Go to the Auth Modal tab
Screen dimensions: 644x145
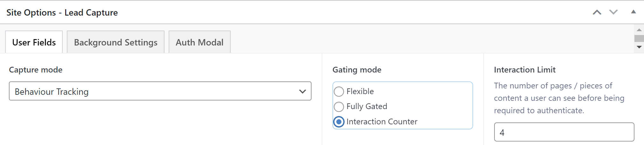tap(199, 42)
